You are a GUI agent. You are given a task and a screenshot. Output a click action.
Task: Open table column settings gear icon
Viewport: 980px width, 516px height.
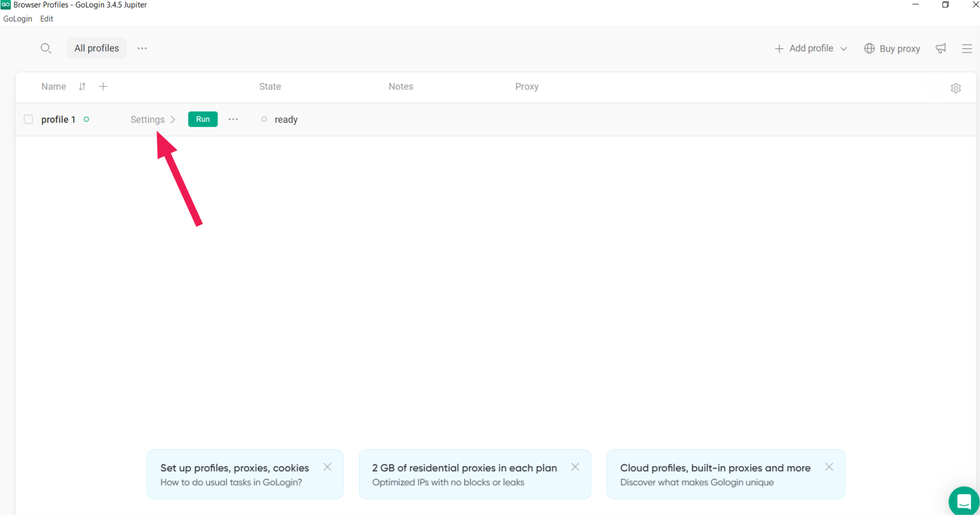click(x=956, y=88)
